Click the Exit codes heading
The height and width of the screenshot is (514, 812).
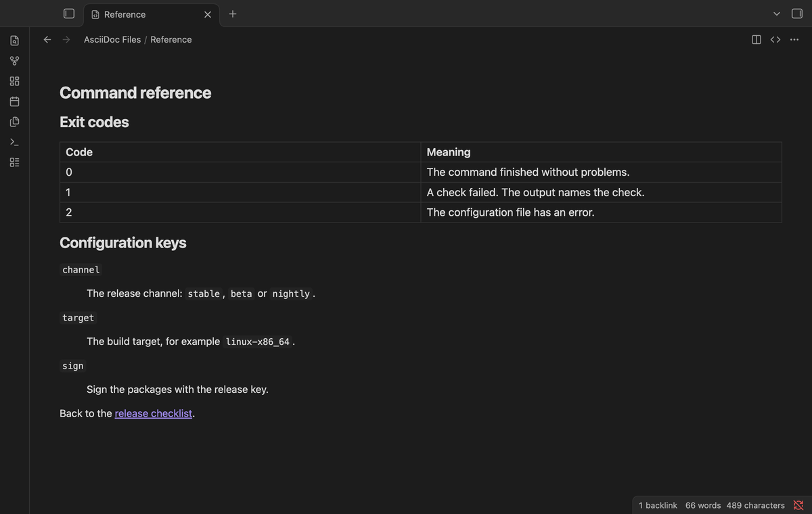[94, 122]
